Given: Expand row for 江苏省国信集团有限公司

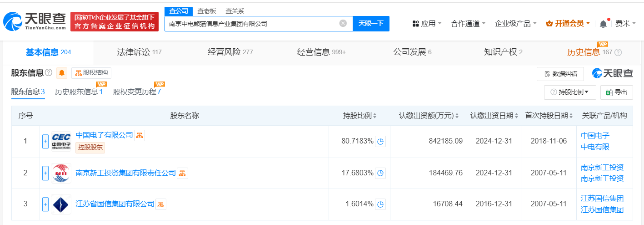Looking at the screenshot, I should click(x=45, y=205).
